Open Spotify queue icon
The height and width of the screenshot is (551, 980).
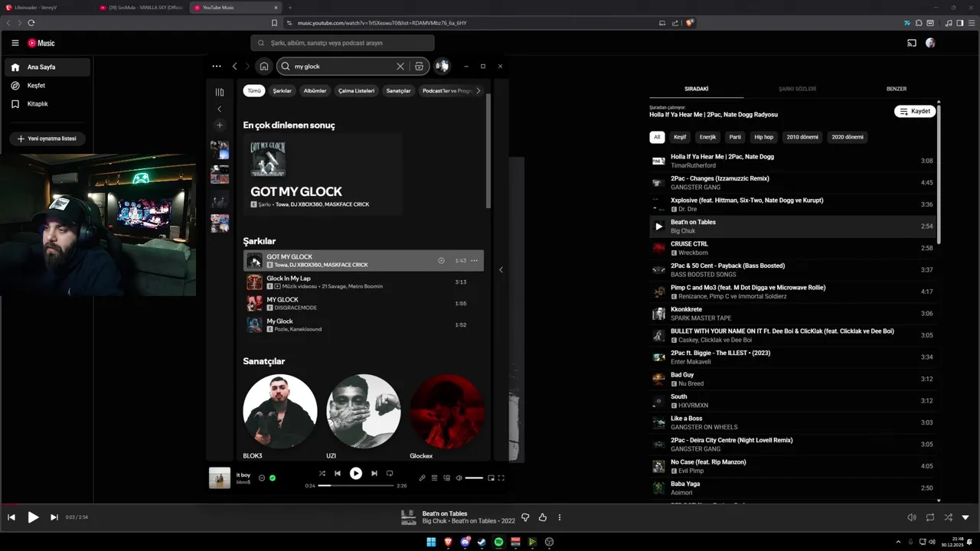tap(434, 478)
